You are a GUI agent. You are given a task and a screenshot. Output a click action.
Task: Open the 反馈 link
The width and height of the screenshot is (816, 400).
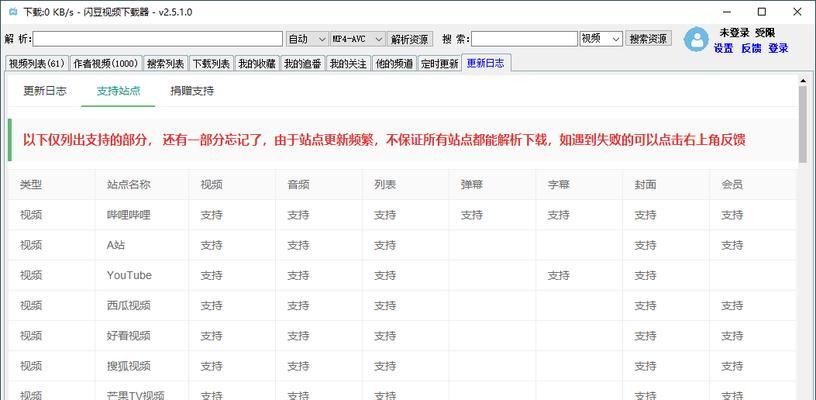[751, 48]
